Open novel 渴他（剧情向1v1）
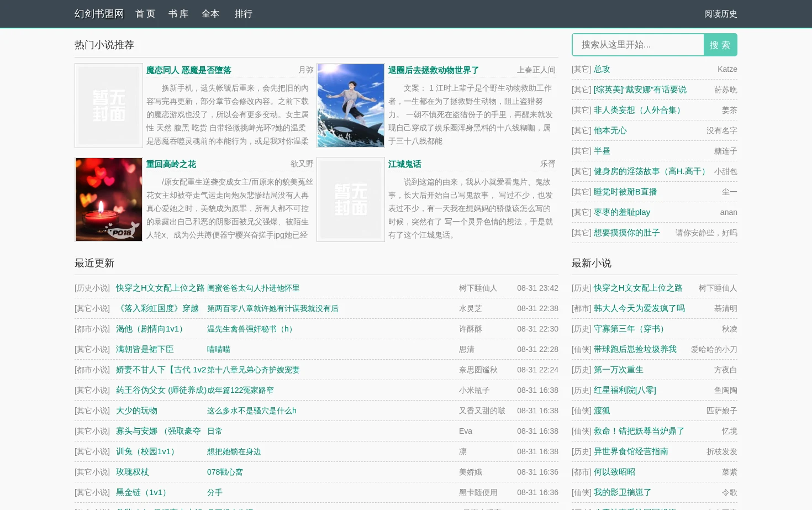Viewport: 812px width, 510px height. click(x=151, y=329)
